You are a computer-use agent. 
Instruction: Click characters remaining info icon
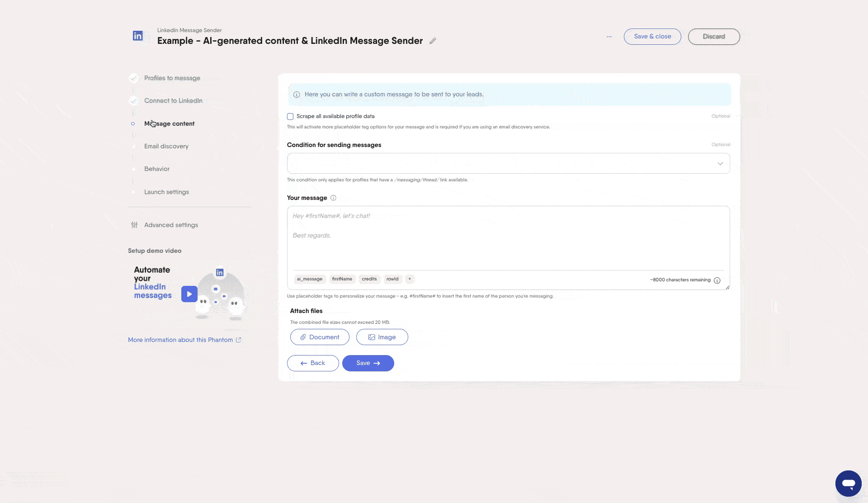[717, 280]
